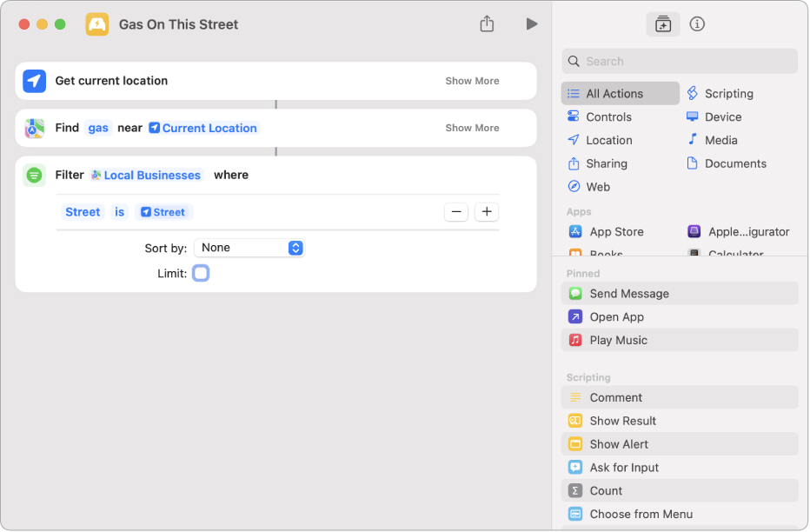Change the Street property in filter
The height and width of the screenshot is (532, 810).
coord(83,212)
